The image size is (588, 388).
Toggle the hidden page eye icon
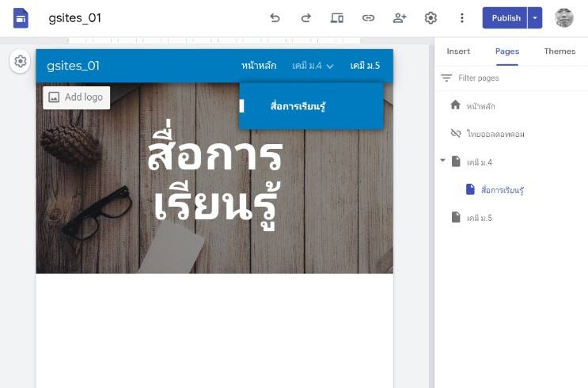(x=455, y=134)
